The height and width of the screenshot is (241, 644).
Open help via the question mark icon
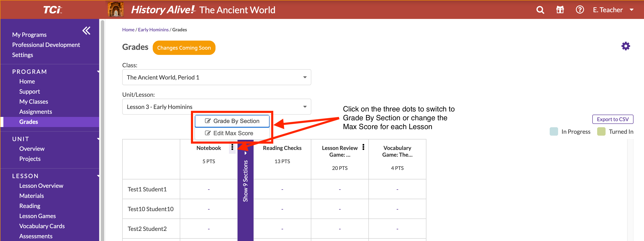pos(580,10)
